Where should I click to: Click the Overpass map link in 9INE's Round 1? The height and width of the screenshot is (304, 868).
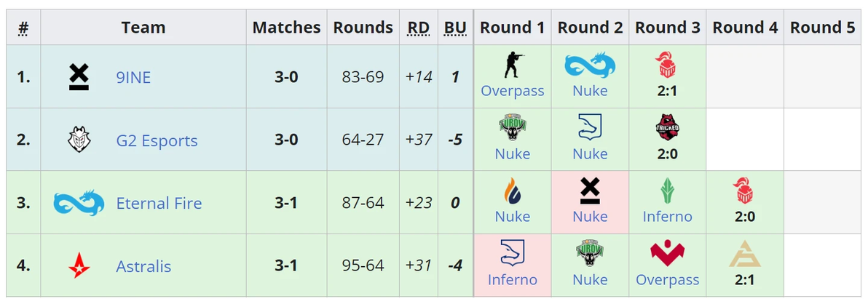513,91
